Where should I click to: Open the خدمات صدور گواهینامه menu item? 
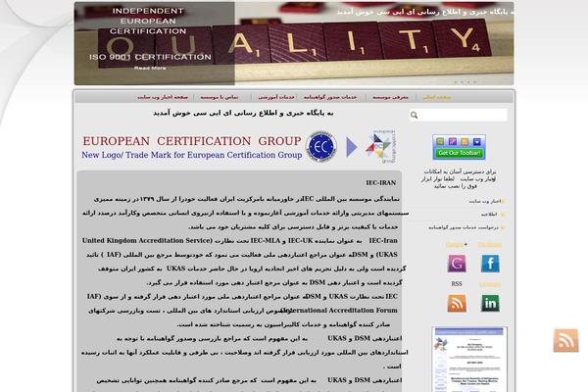[x=330, y=97]
